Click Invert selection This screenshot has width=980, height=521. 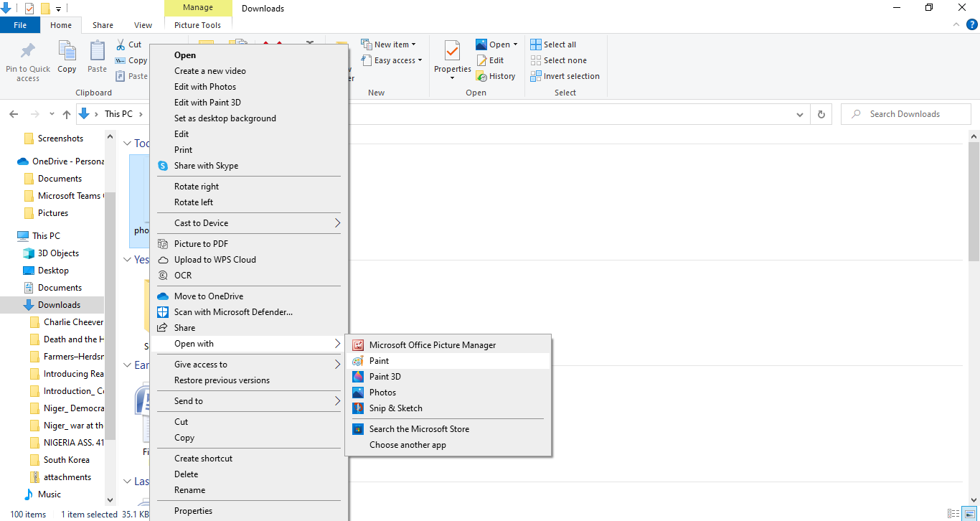pyautogui.click(x=565, y=75)
